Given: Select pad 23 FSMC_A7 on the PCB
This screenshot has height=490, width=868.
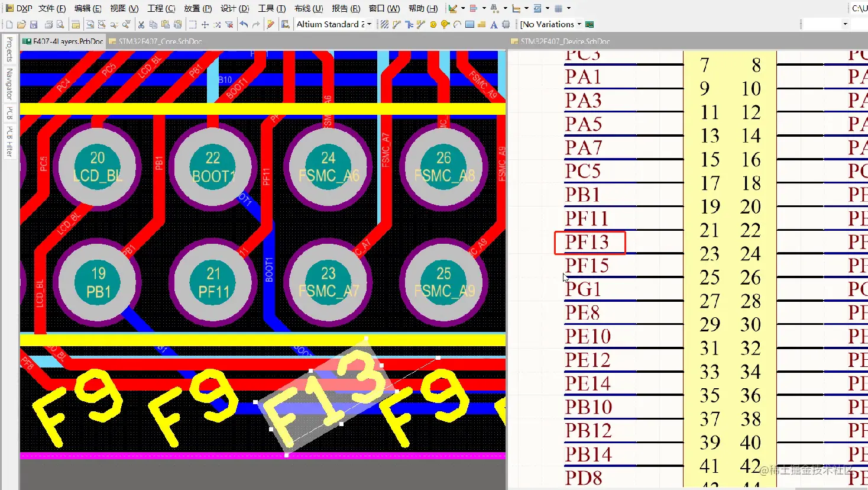Looking at the screenshot, I should 328,282.
